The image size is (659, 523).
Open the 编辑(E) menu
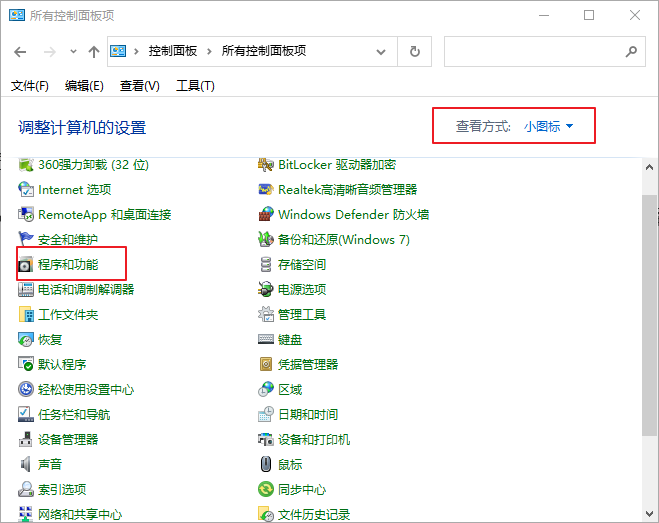(84, 86)
